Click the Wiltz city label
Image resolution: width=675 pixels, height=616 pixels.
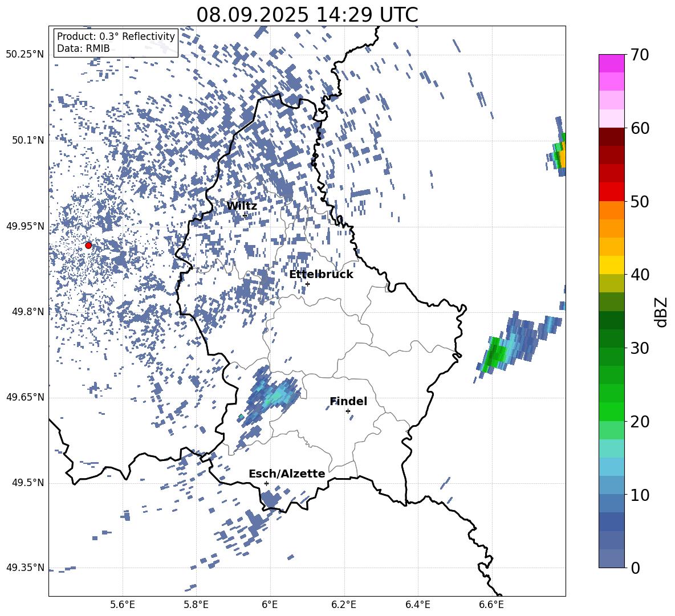pos(242,206)
